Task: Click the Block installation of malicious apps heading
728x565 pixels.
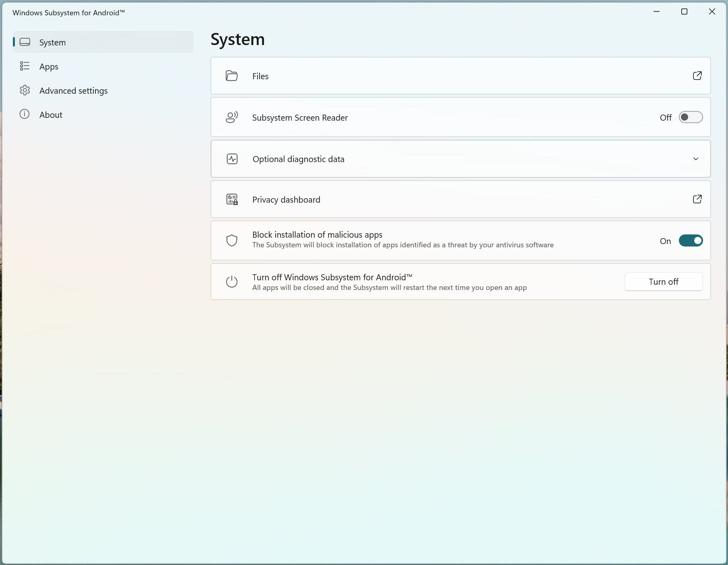Action: click(317, 234)
